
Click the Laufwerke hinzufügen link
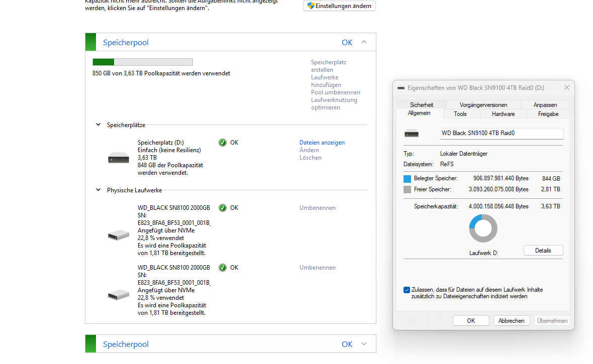(326, 81)
